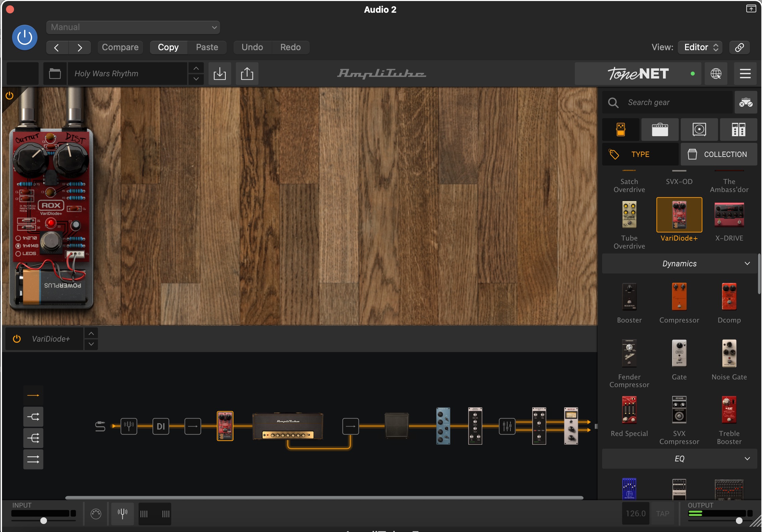Select the cabinet block in signal chain
This screenshot has width=762, height=532.
tap(397, 426)
